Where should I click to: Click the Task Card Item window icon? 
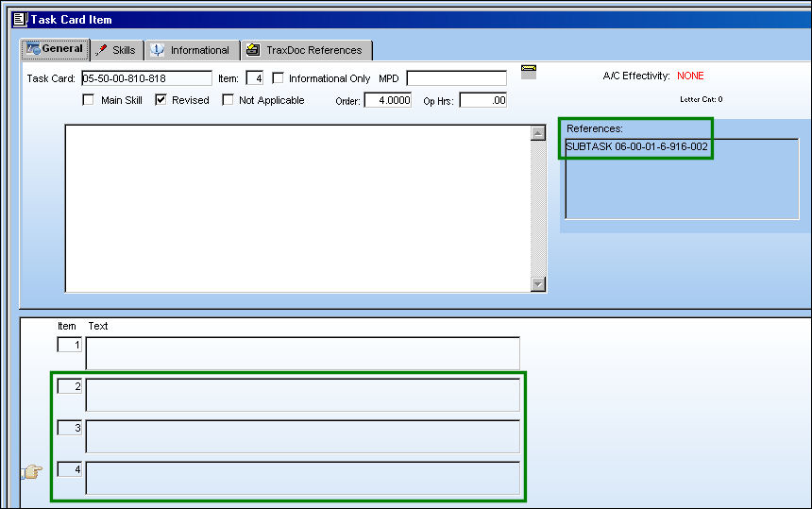coord(20,19)
